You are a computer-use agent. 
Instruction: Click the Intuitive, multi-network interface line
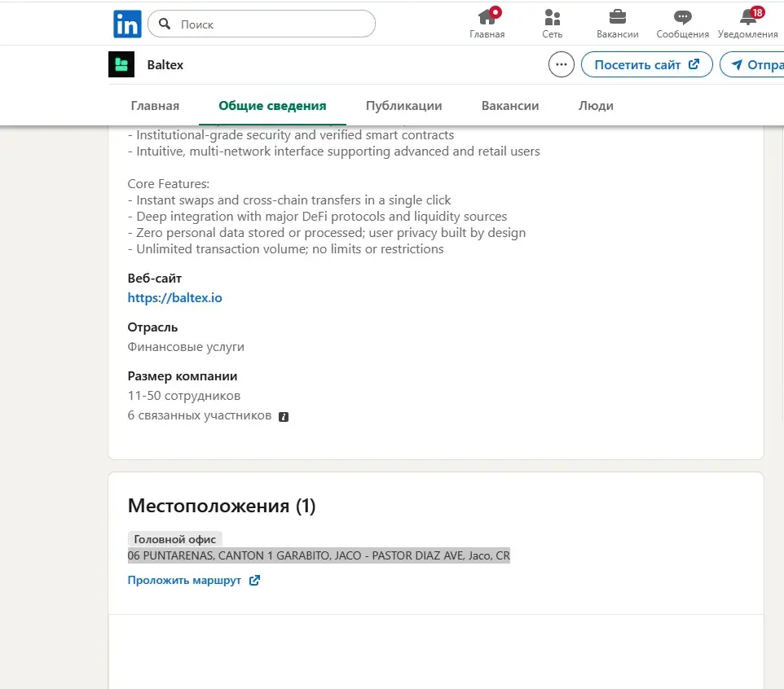(334, 151)
